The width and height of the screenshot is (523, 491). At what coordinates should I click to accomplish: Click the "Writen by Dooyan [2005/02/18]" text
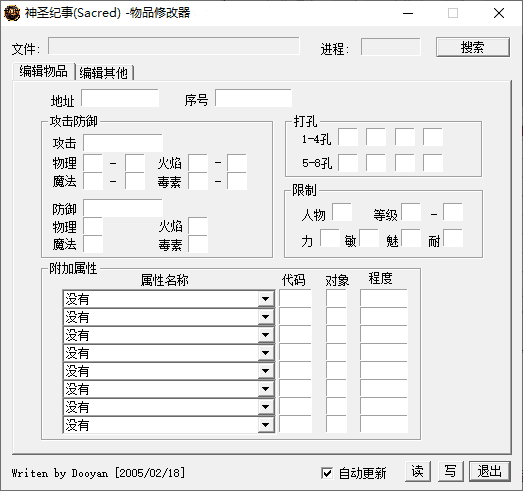coord(98,473)
